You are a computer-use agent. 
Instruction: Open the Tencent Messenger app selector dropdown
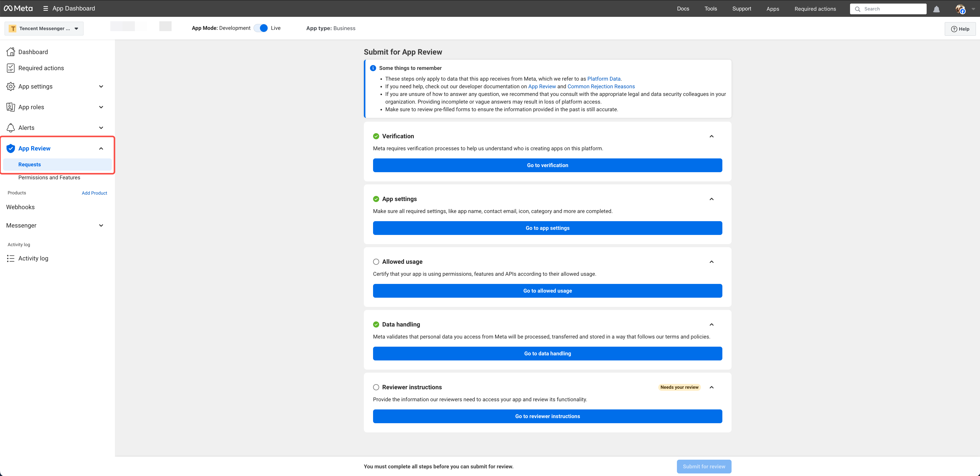coord(44,29)
